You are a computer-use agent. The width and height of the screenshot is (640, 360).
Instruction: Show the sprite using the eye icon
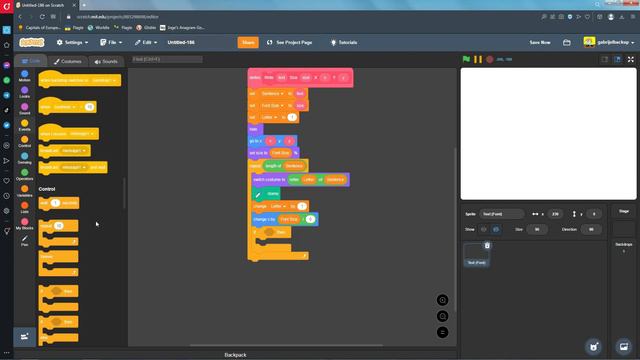pos(484,229)
